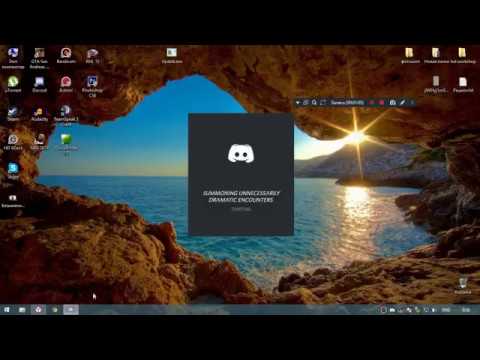Open the Recycle Bin
The height and width of the screenshot is (360, 480).
463,286
